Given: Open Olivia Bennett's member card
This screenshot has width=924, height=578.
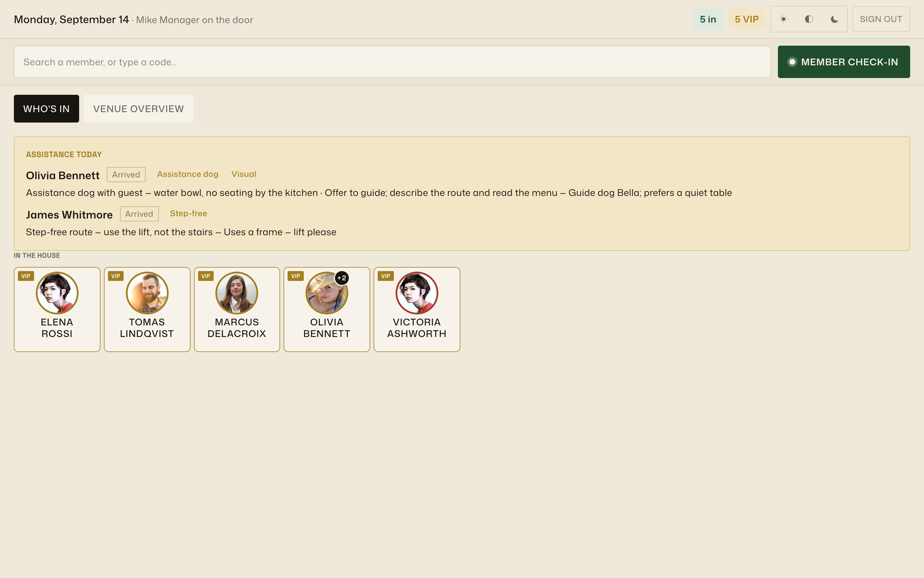Looking at the screenshot, I should tap(327, 309).
